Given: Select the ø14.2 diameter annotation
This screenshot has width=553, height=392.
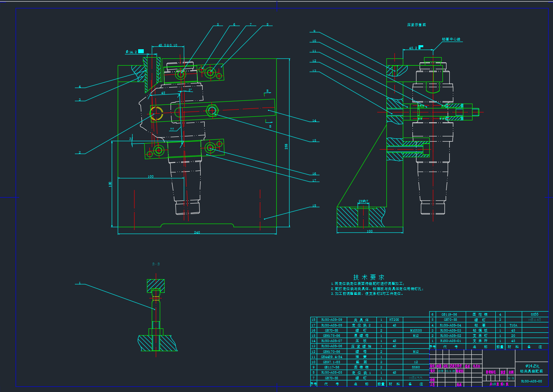Looking at the screenshot, I should [131, 52].
